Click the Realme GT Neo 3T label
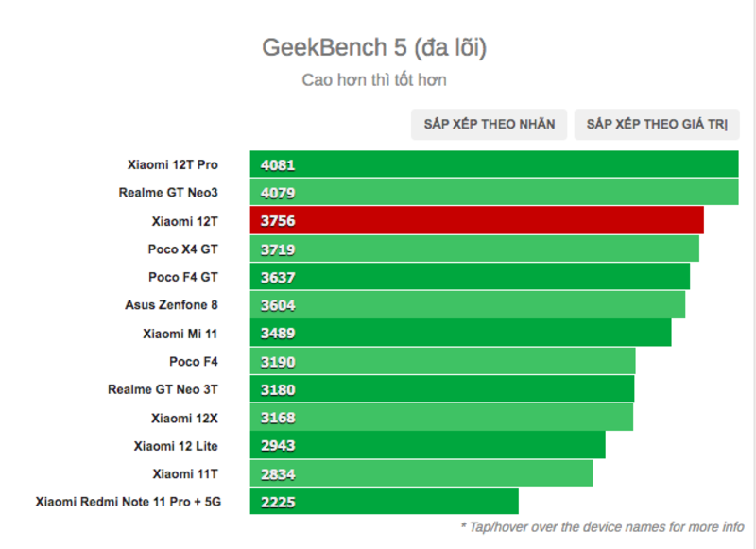The width and height of the screenshot is (756, 549). coord(163,389)
